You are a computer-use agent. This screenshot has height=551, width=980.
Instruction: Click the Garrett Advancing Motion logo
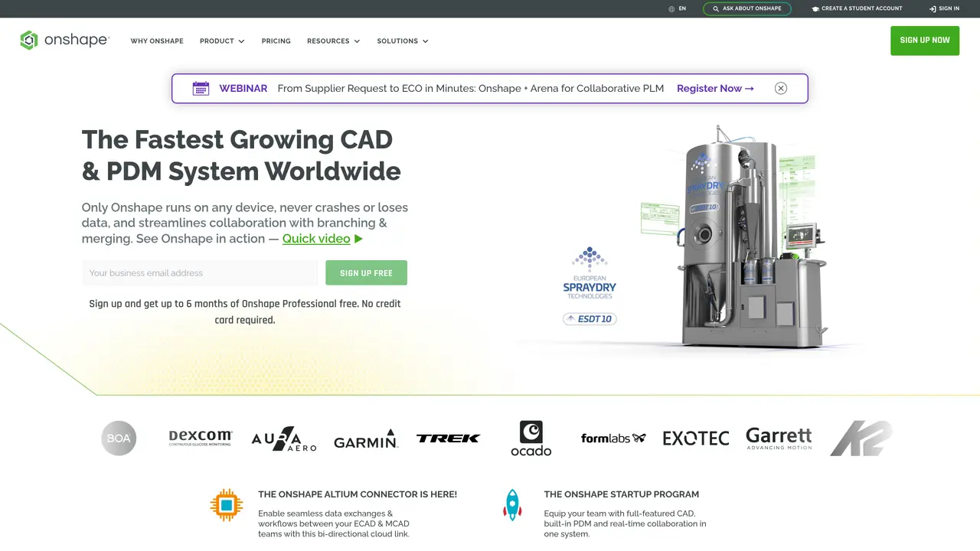click(779, 439)
